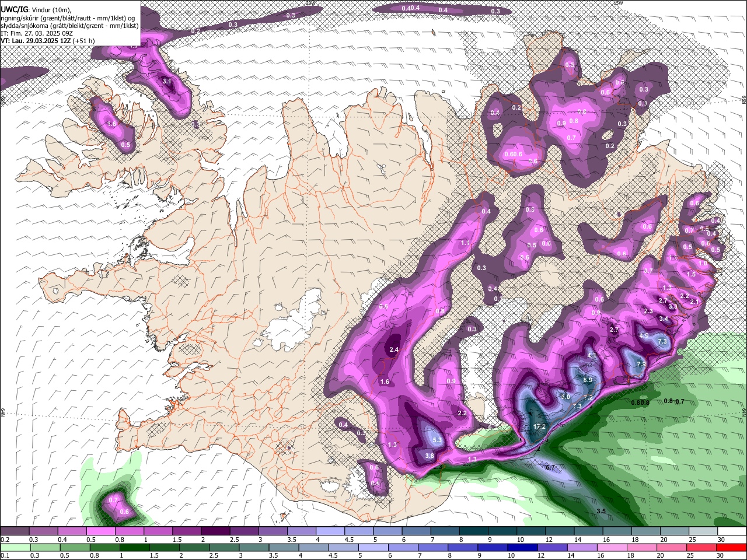The height and width of the screenshot is (560, 747).
Task: Click the 7.9 value on the southeast coast
Action: coord(641,364)
